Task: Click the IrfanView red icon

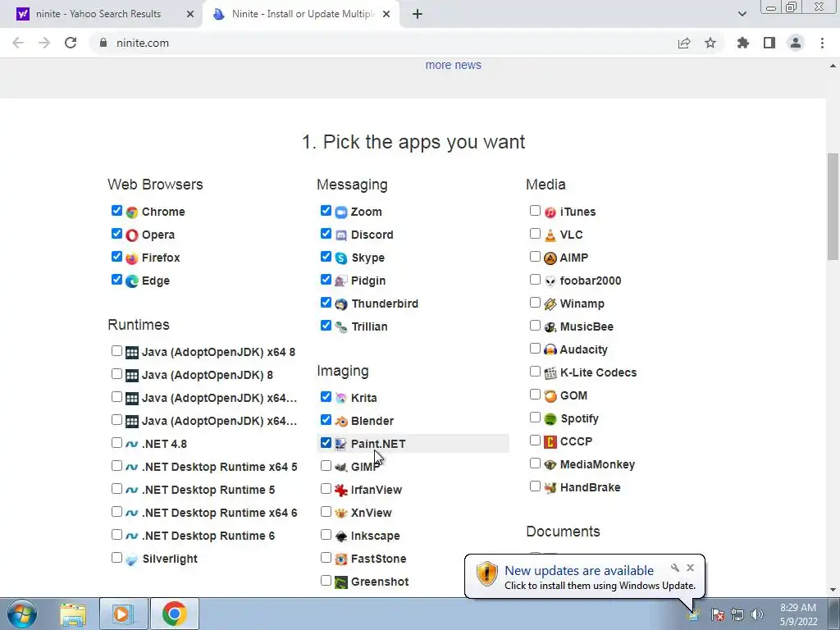Action: pos(341,491)
